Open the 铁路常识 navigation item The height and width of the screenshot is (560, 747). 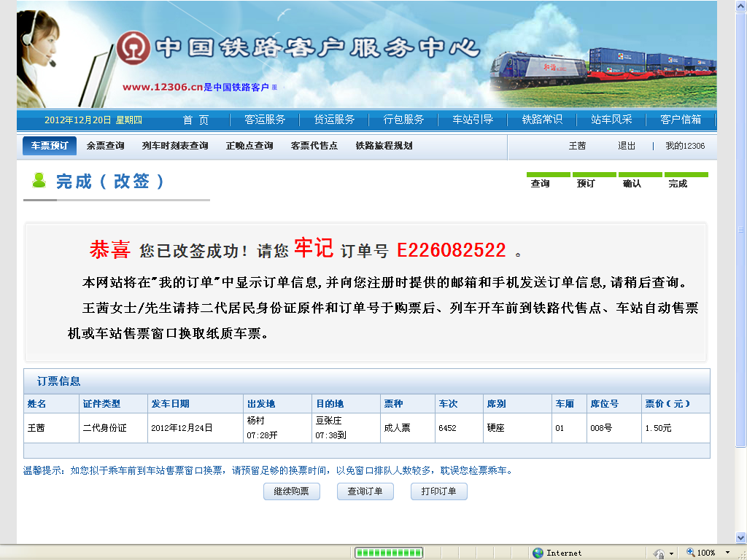(x=542, y=120)
